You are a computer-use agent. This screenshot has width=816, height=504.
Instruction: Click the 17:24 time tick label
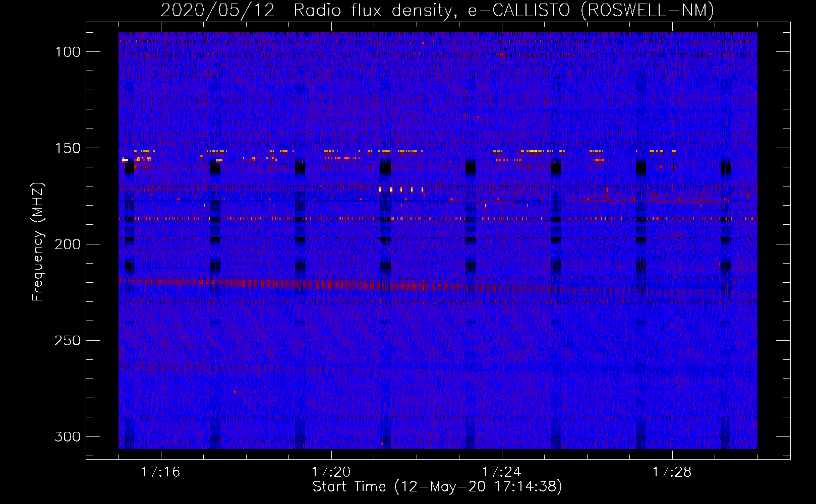click(x=501, y=472)
